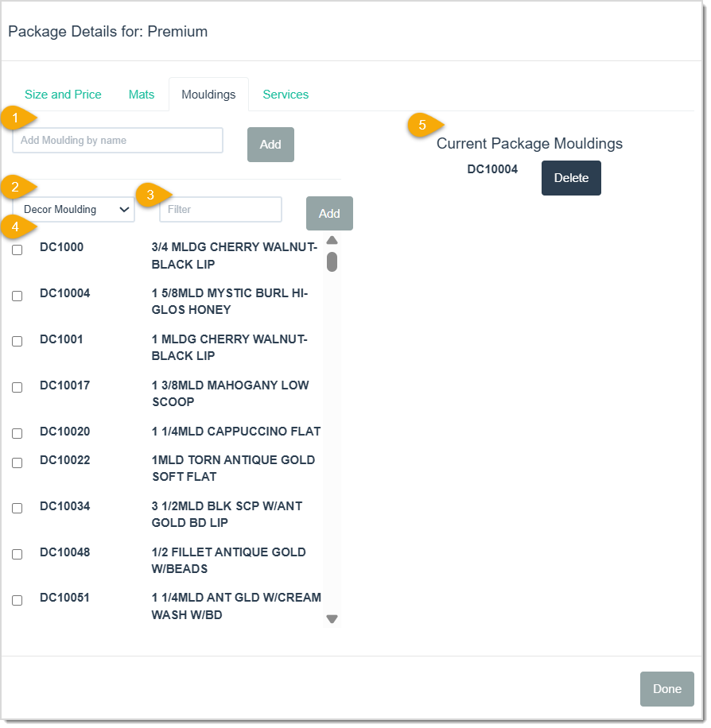Screen dimensions: 711x728
Task: Enable the checkbox for DC1001
Action: [17, 341]
